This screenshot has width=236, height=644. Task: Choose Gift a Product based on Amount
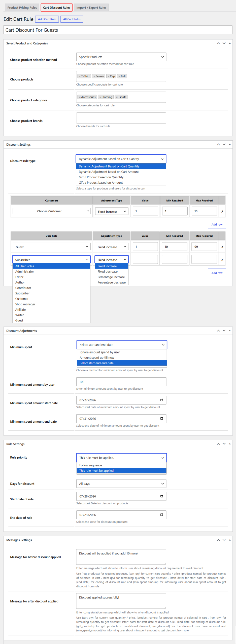point(121,183)
